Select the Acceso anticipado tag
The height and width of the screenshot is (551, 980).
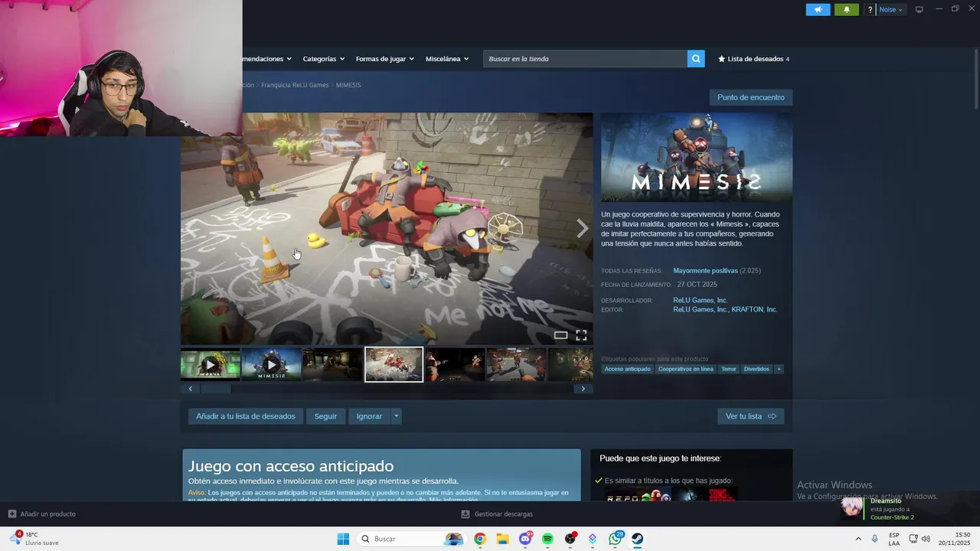tap(627, 369)
